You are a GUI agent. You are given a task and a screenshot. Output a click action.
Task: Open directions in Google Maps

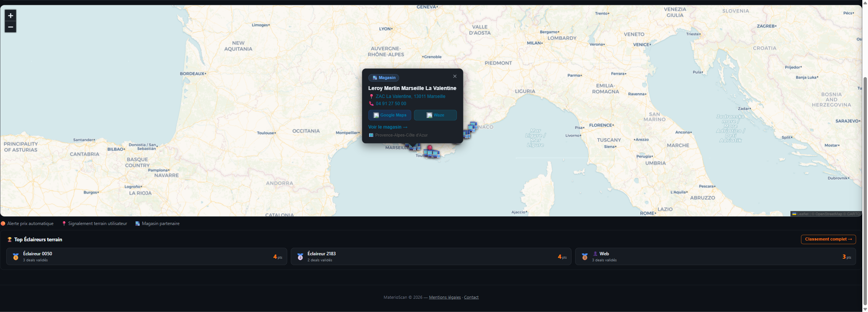(x=390, y=115)
